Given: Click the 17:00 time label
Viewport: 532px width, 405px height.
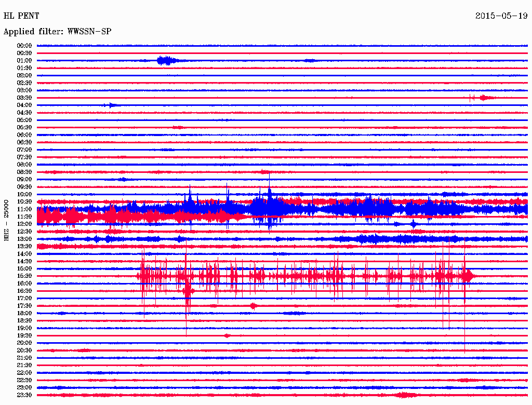Looking at the screenshot, I should (x=24, y=299).
